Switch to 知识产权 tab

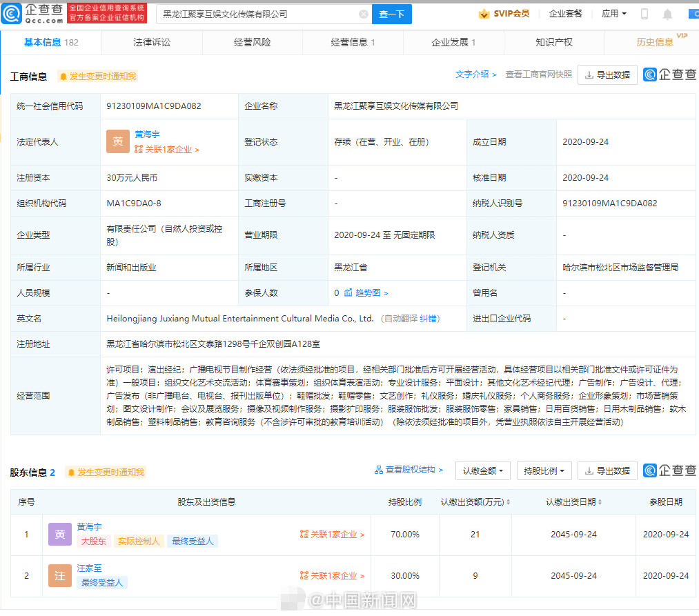tap(554, 42)
